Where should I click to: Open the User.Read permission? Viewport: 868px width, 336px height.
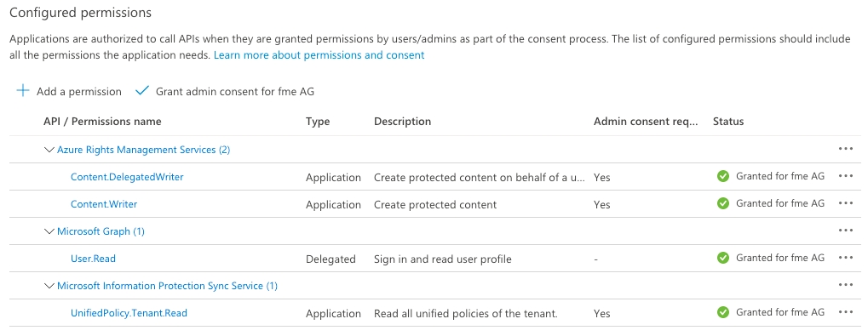pos(93,258)
